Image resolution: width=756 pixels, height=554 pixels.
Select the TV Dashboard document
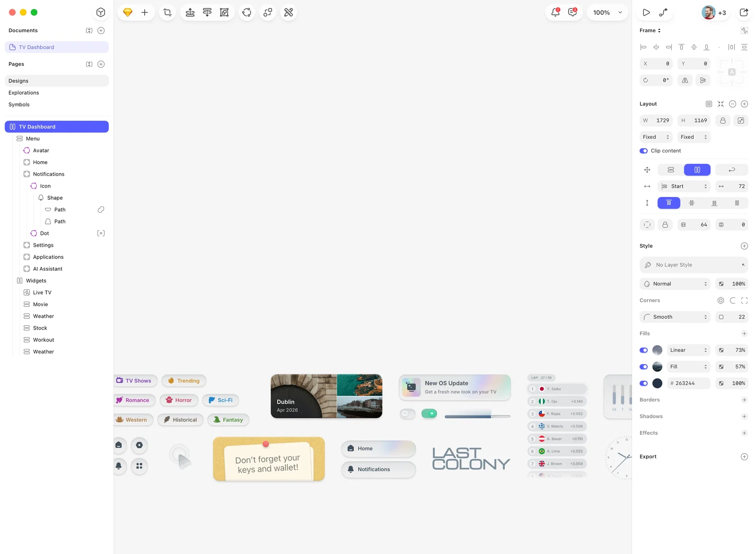(x=57, y=47)
